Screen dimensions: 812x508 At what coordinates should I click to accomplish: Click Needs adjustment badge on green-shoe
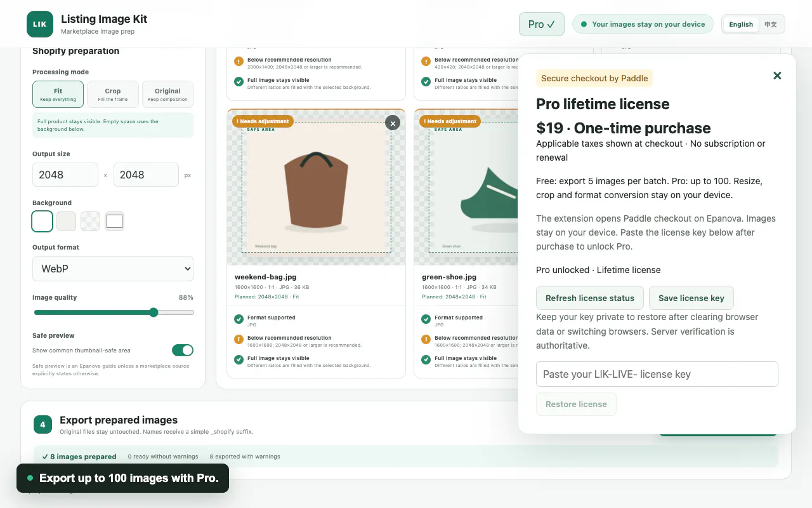[450, 121]
